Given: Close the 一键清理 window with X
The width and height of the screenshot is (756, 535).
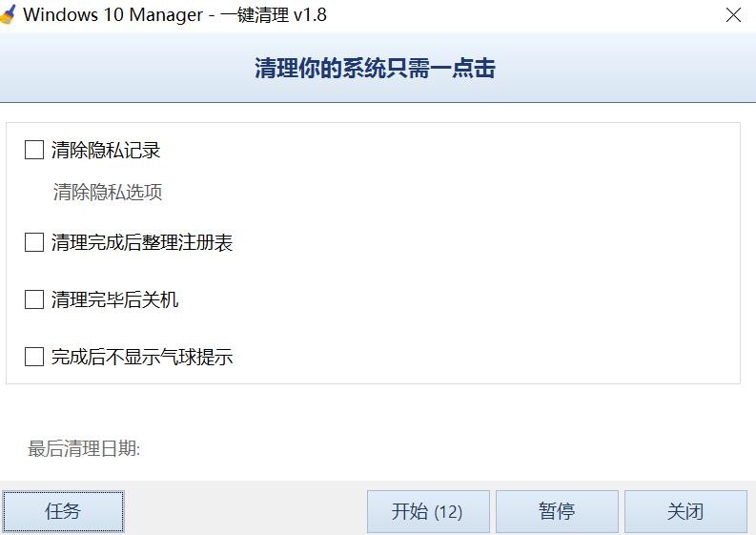Looking at the screenshot, I should [x=733, y=15].
